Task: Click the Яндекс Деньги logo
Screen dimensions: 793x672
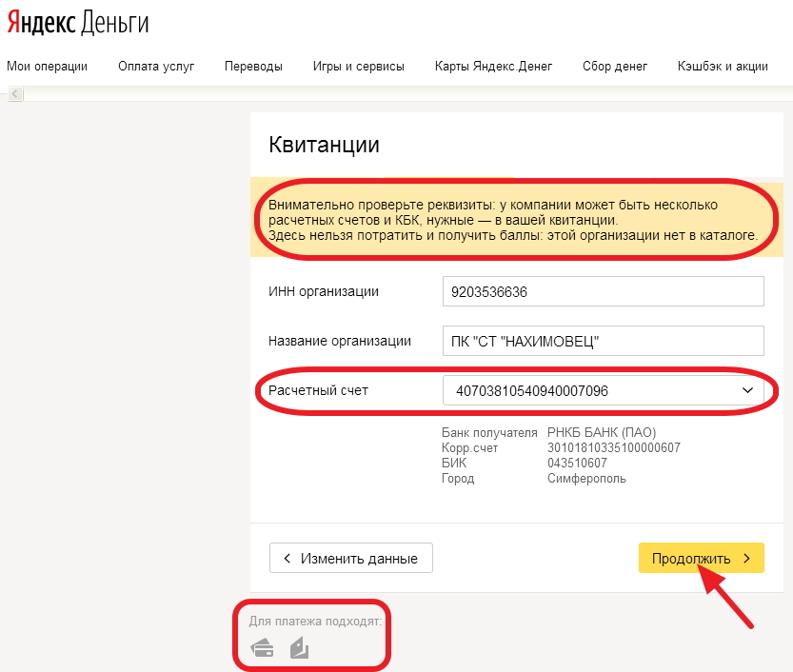Action: click(x=78, y=25)
